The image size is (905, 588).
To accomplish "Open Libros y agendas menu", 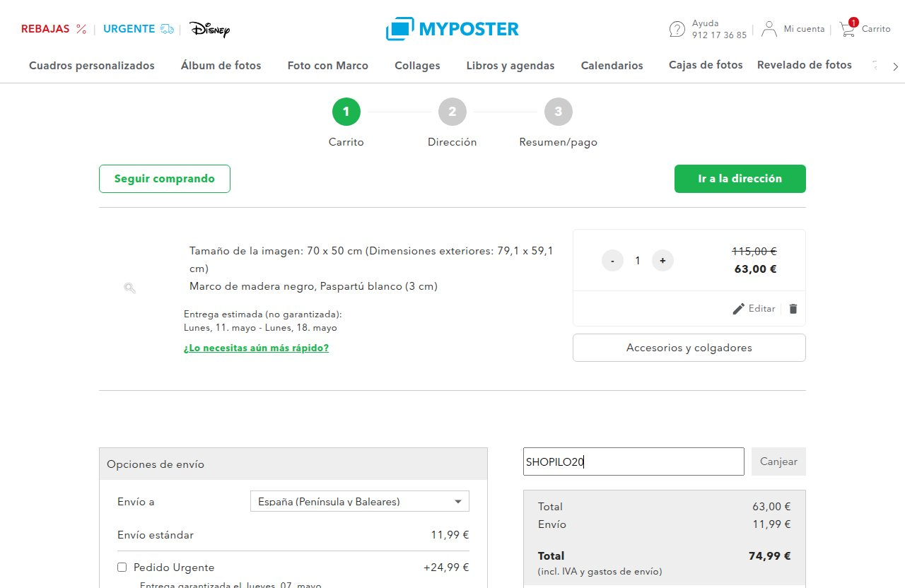I will click(510, 66).
